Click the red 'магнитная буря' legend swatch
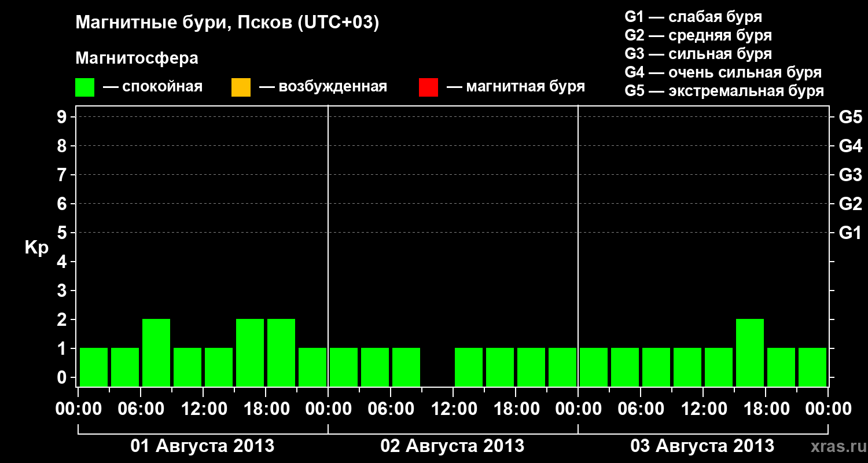 [x=428, y=87]
